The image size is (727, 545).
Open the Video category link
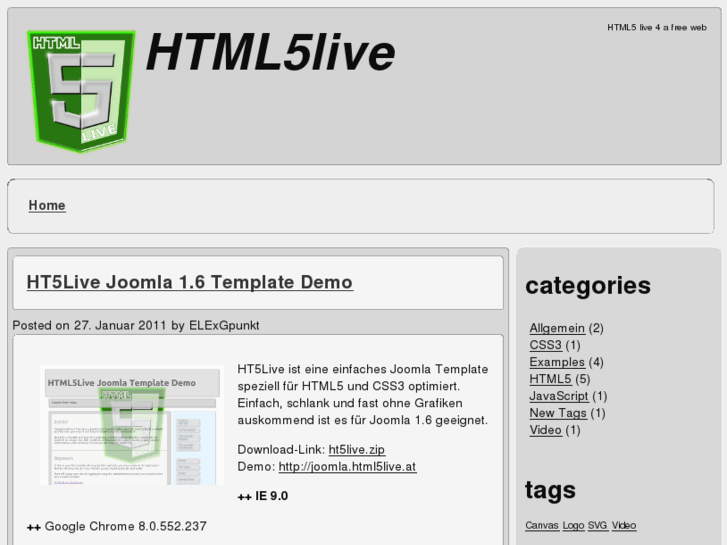point(545,430)
